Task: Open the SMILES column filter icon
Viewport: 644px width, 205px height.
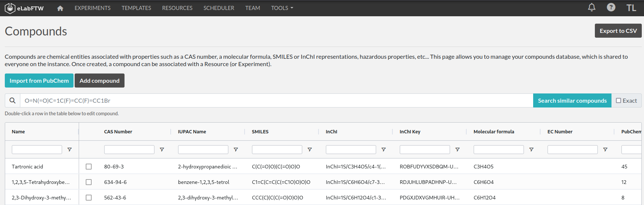Action: [310, 150]
